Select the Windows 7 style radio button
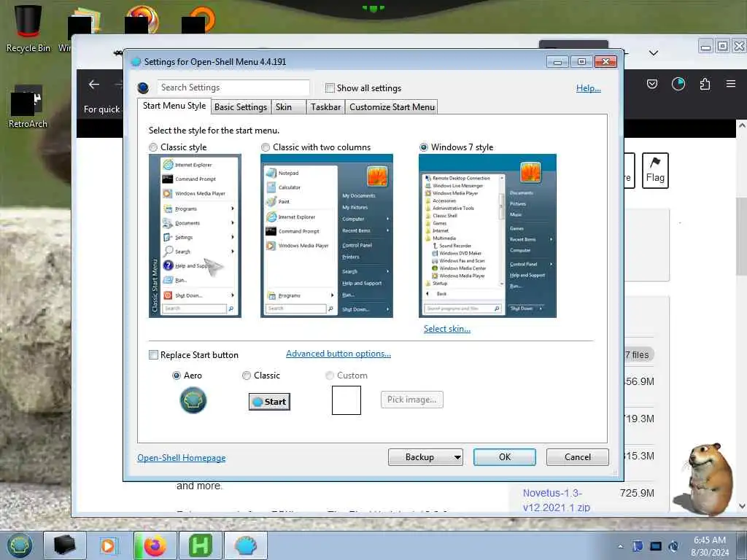The height and width of the screenshot is (560, 747). [x=424, y=147]
